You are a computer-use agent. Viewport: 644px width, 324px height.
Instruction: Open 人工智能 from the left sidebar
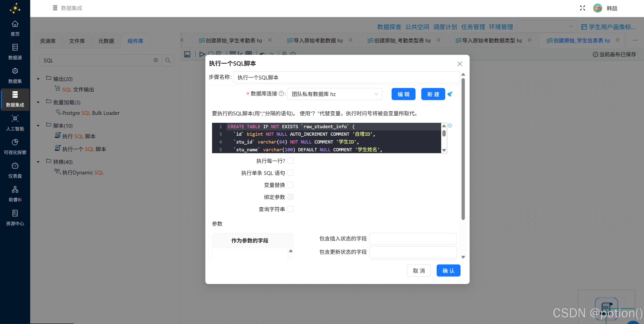(15, 123)
